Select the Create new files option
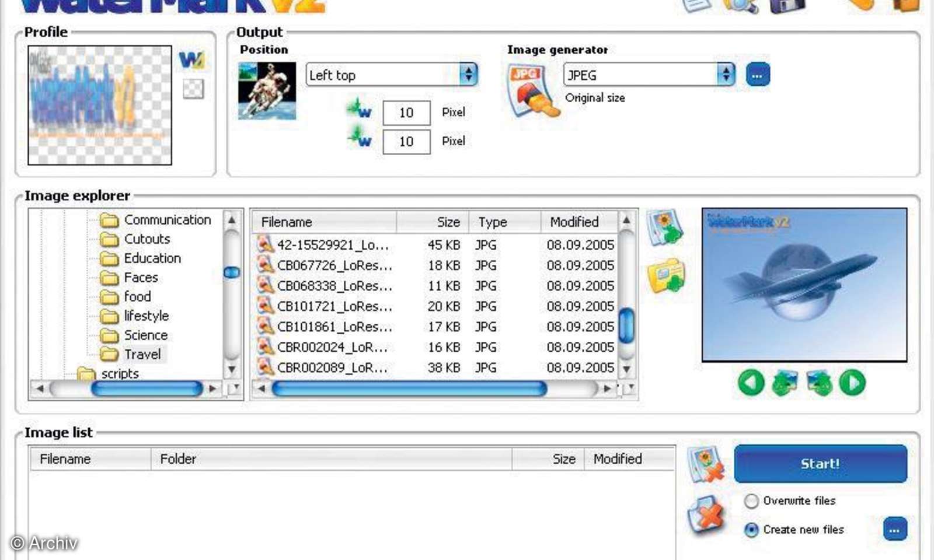The width and height of the screenshot is (934, 560). [x=752, y=530]
